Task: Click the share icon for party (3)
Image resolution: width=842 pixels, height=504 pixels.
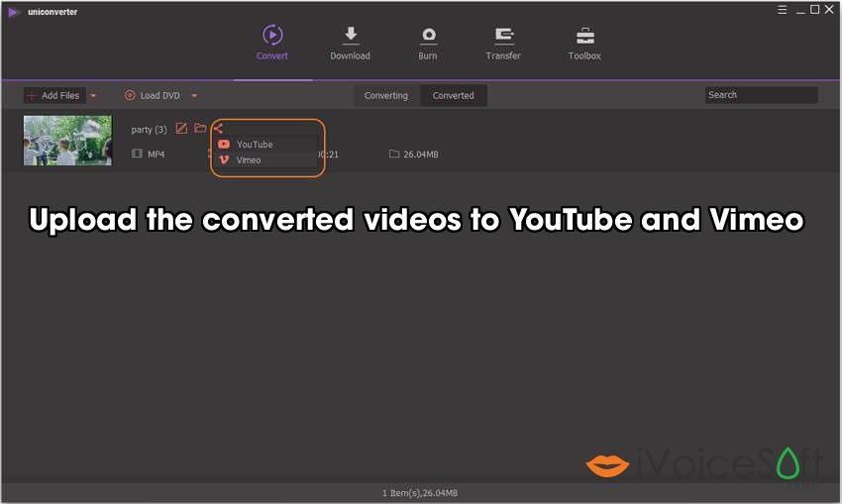Action: [218, 128]
